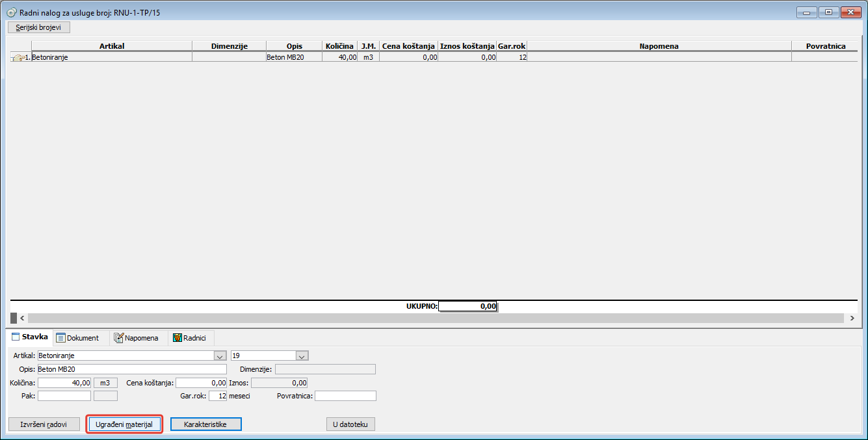Viewport: 868px width, 440px height.
Task: Click the Povratnica column header
Action: (825, 46)
